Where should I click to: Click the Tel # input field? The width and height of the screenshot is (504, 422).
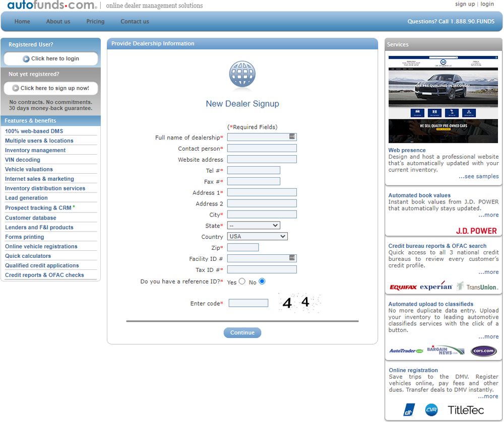[254, 170]
